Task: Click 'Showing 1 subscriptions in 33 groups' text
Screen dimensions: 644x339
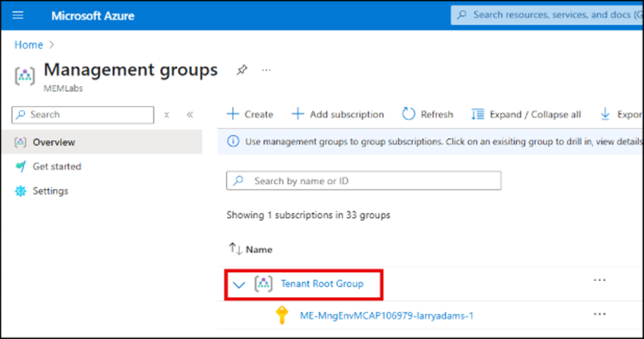Action: 309,215
